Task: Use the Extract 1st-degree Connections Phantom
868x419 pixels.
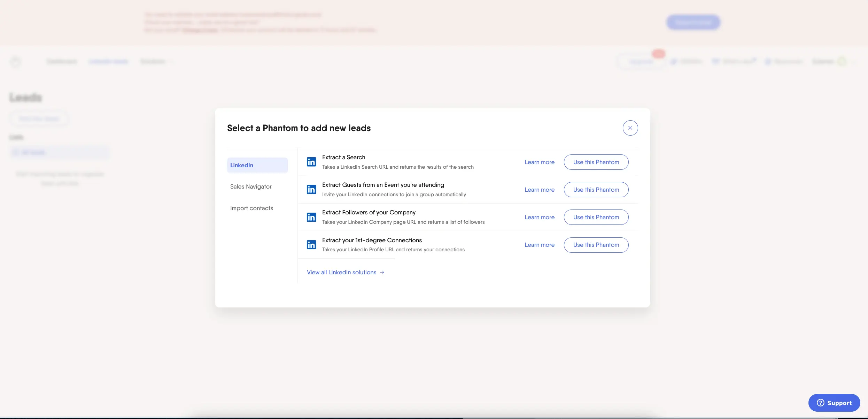Action: point(596,245)
